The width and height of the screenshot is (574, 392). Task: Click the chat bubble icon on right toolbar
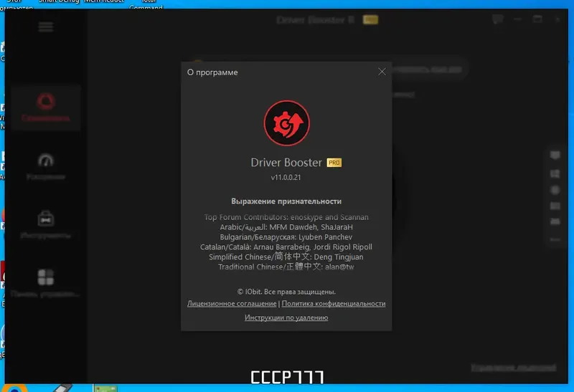(555, 156)
